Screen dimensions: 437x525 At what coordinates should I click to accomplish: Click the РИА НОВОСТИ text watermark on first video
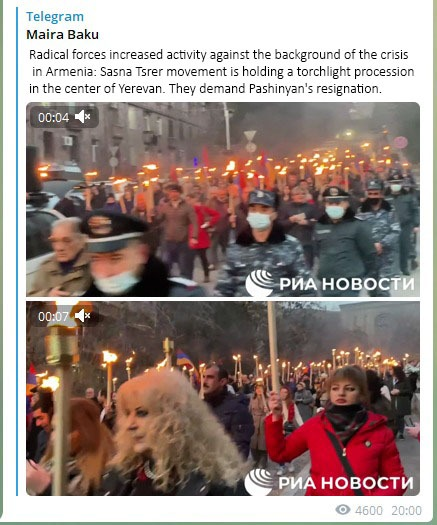(x=347, y=284)
